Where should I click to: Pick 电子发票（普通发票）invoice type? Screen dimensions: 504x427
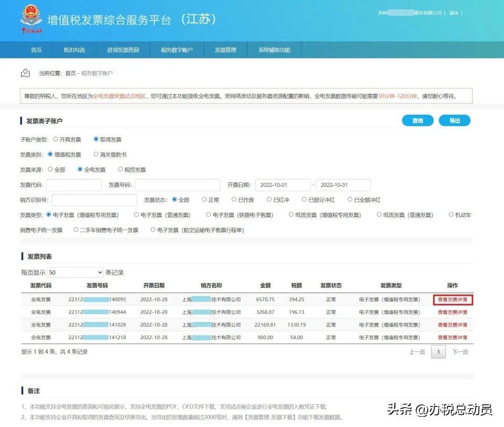pyautogui.click(x=137, y=215)
